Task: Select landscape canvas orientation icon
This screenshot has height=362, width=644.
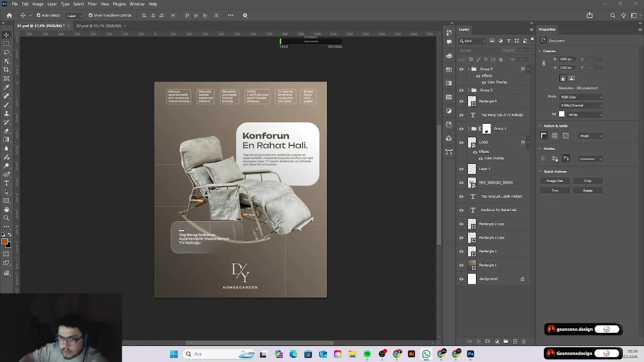Action: click(572, 78)
